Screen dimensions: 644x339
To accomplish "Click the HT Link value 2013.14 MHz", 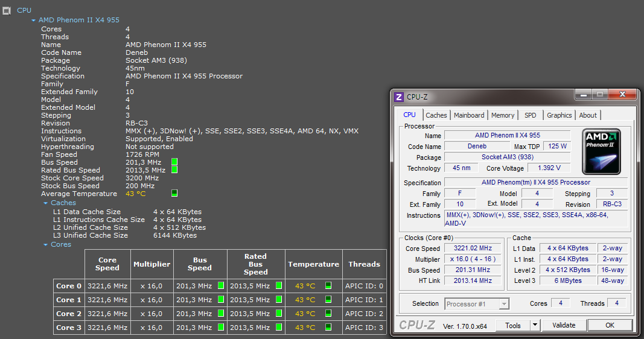I will [x=473, y=280].
